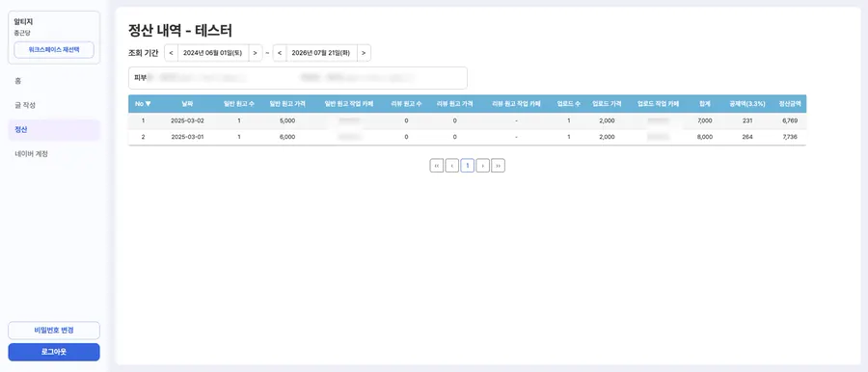
Task: Click the No column sort arrow
Action: point(148,104)
